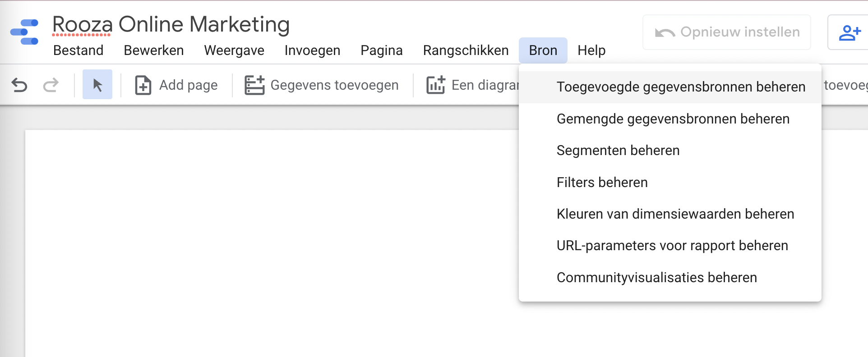Viewport: 868px width, 357px height.
Task: Open the Bestand menu
Action: (78, 50)
